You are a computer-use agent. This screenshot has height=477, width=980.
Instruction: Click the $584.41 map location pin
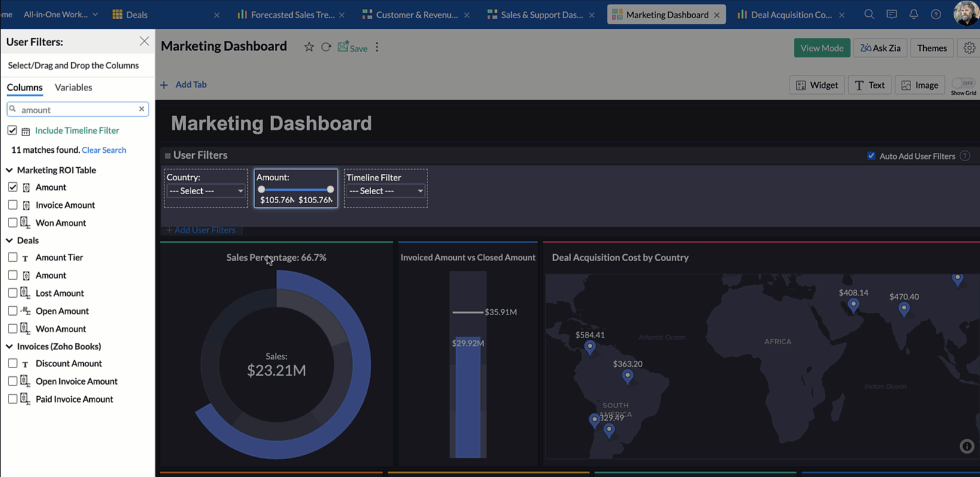pyautogui.click(x=590, y=348)
